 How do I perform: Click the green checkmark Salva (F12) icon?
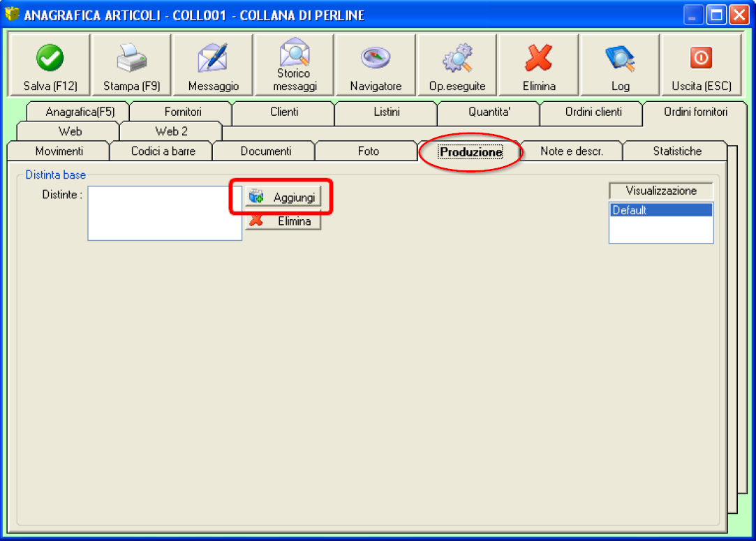tap(50, 59)
